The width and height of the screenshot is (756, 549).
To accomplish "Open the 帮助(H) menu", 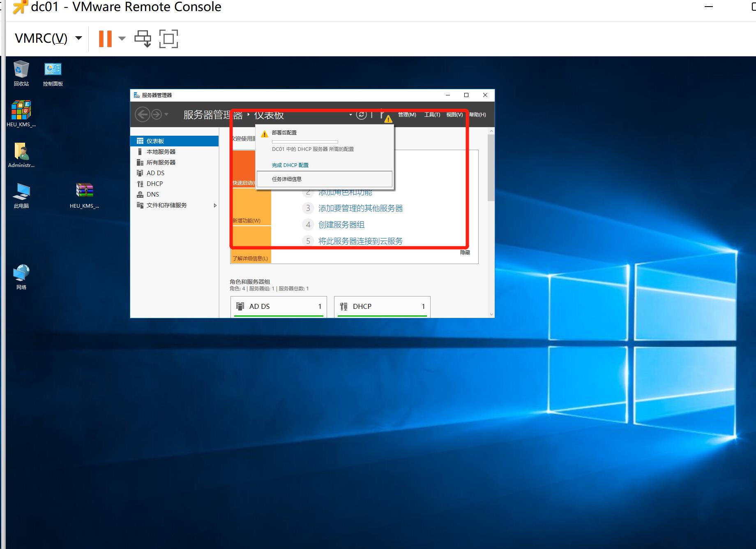I will pos(477,115).
